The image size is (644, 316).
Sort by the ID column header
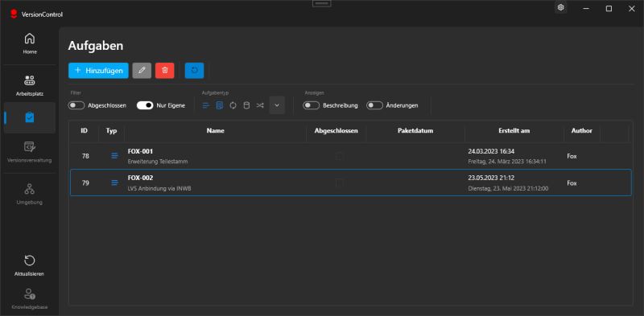85,131
